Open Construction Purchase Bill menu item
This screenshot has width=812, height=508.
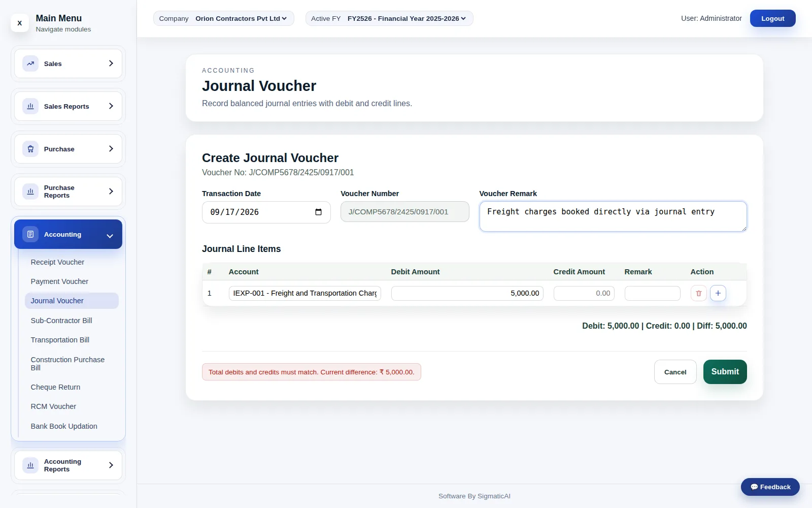click(x=72, y=364)
